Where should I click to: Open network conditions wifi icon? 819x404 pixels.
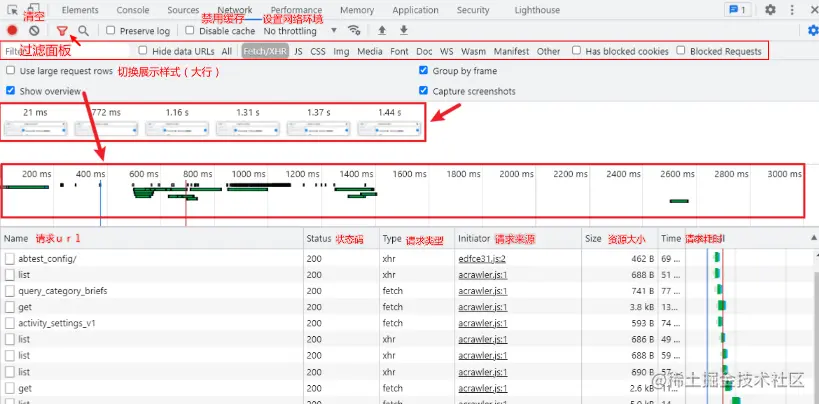[x=354, y=30]
